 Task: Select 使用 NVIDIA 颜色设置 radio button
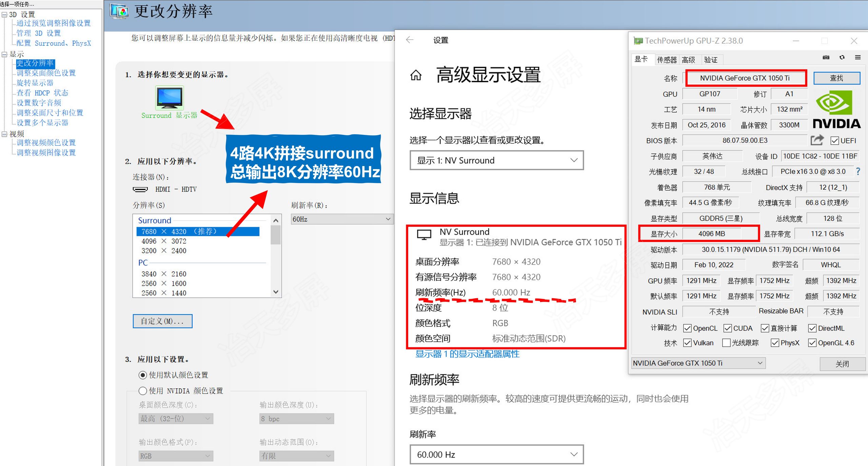(143, 391)
